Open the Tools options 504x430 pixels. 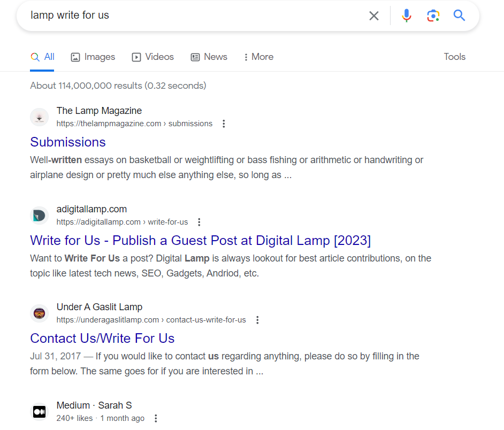(x=454, y=57)
